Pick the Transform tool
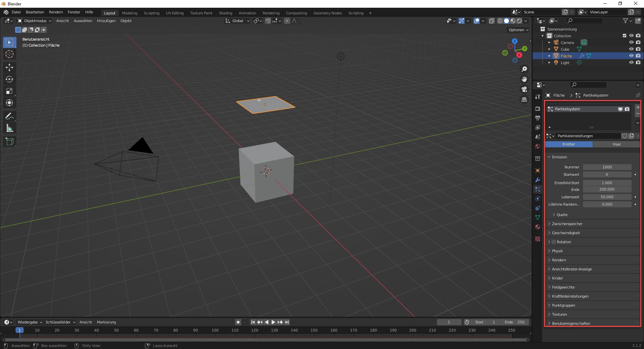Viewport: 644px width, 349px height. (9, 103)
